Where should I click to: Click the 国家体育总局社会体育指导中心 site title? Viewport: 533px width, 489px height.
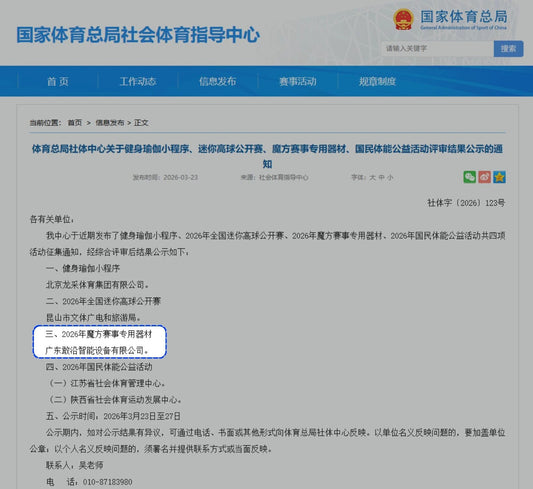click(138, 35)
